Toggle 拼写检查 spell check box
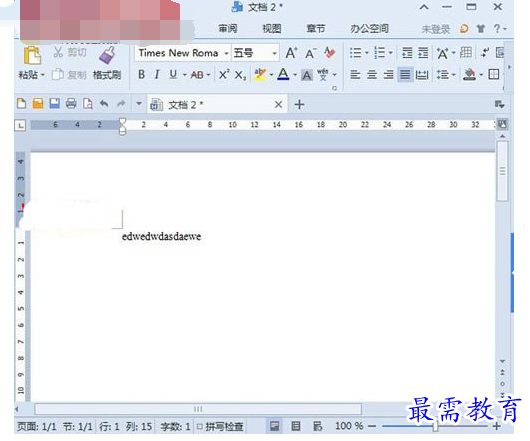The height and width of the screenshot is (441, 530). click(x=199, y=426)
